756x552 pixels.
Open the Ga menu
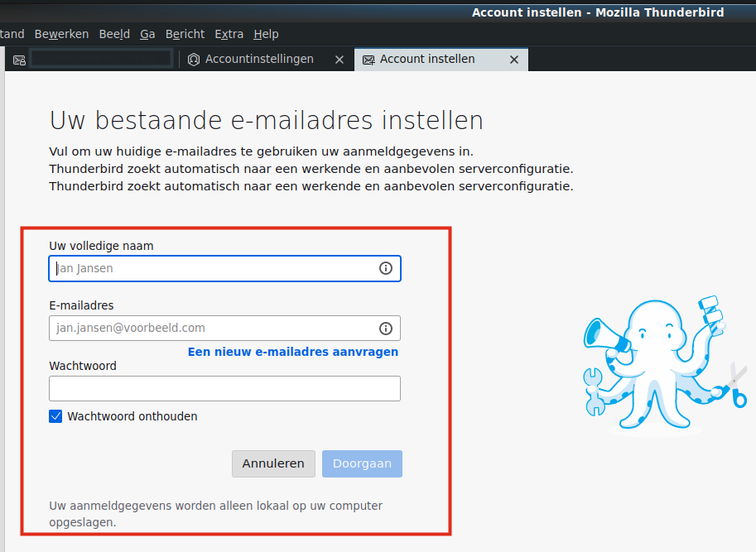tap(147, 34)
